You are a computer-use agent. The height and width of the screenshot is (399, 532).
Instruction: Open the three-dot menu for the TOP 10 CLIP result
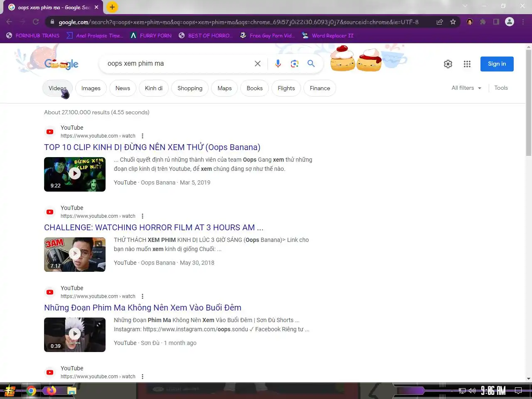pos(143,136)
